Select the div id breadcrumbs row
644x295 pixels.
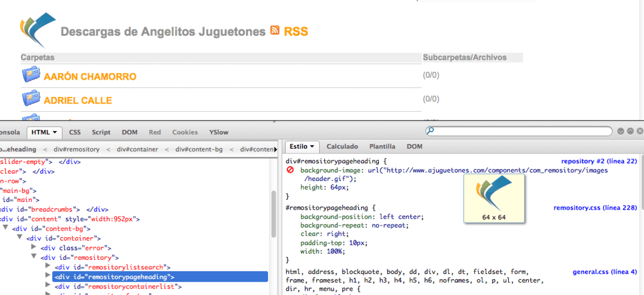point(54,209)
